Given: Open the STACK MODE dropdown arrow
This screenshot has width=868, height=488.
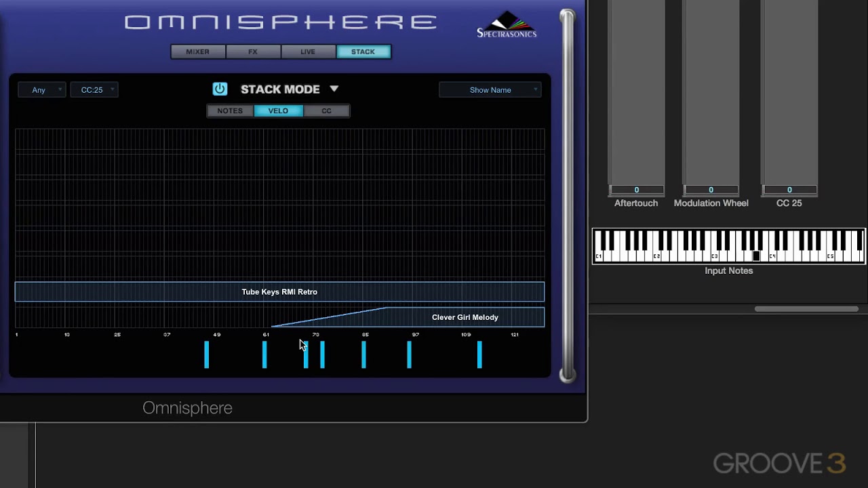Looking at the screenshot, I should coord(334,89).
